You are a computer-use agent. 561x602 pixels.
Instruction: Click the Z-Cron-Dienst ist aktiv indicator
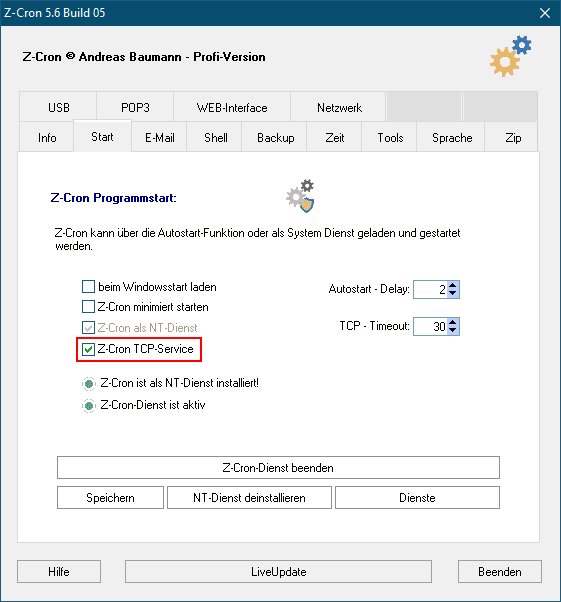tap(89, 405)
